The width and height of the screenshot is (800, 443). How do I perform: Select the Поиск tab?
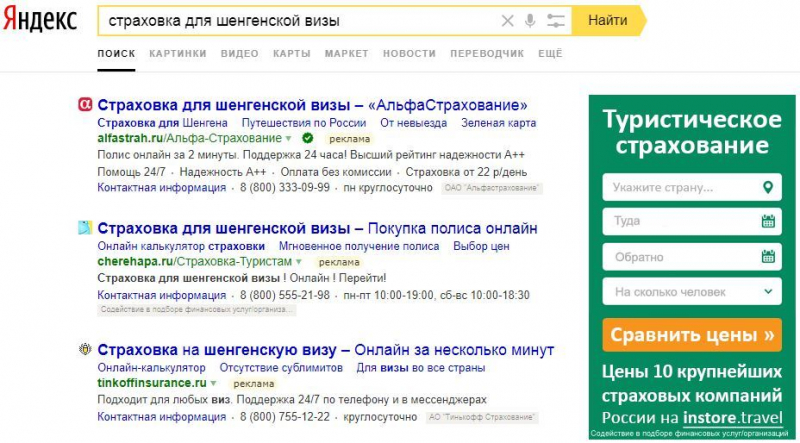coord(116,54)
